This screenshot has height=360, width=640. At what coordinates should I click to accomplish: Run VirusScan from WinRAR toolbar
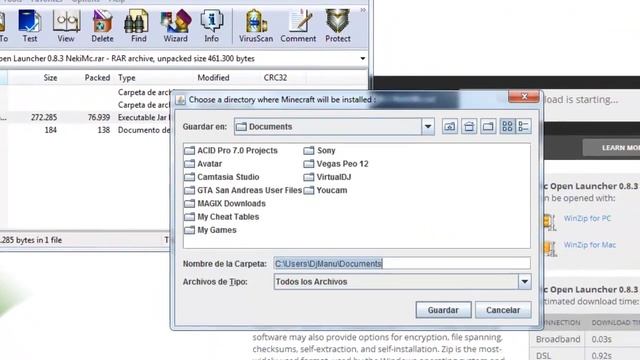[x=256, y=26]
